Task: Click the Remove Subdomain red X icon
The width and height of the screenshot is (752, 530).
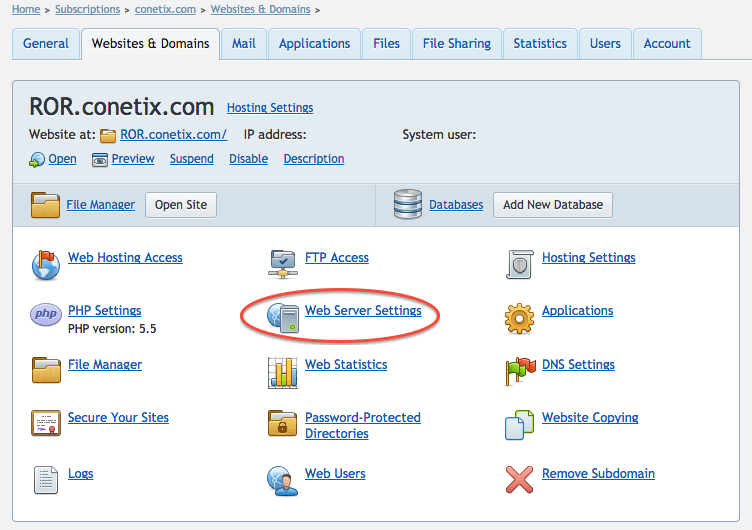Action: 519,480
